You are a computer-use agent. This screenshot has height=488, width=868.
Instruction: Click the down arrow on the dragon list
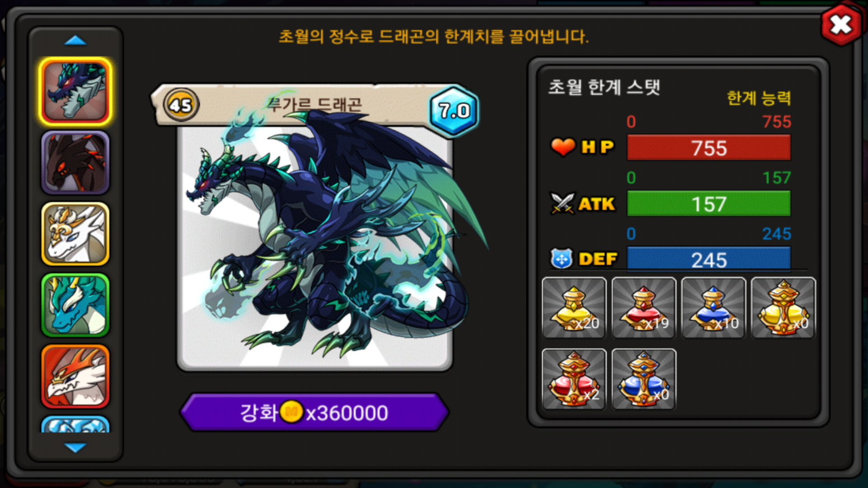[75, 447]
